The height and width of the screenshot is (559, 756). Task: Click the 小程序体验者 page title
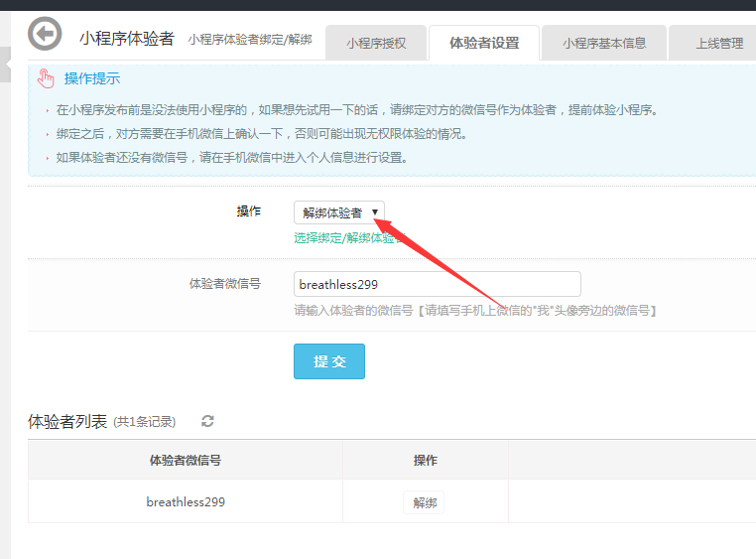tap(127, 39)
